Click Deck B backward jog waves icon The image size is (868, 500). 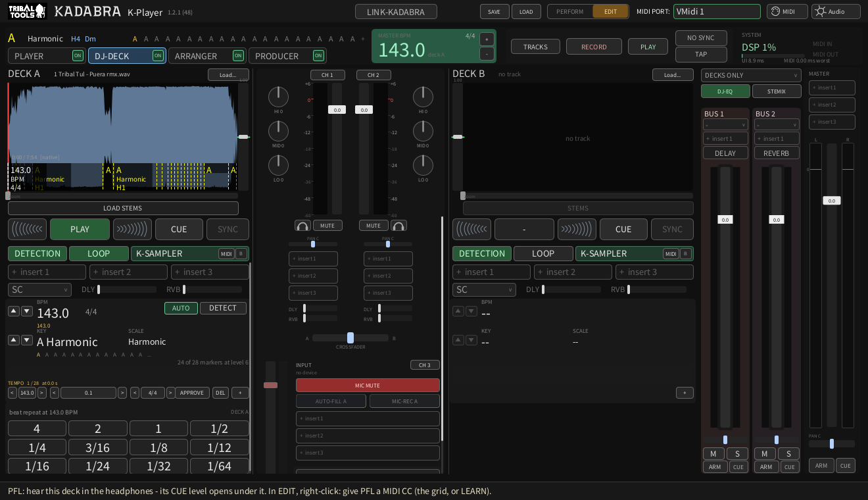(x=471, y=229)
